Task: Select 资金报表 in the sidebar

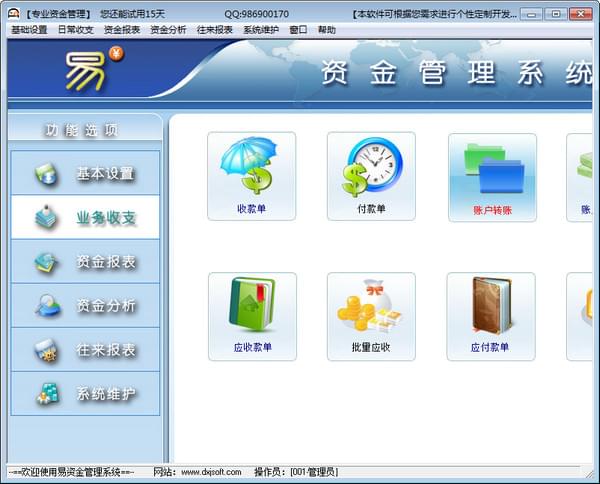Action: coord(85,261)
